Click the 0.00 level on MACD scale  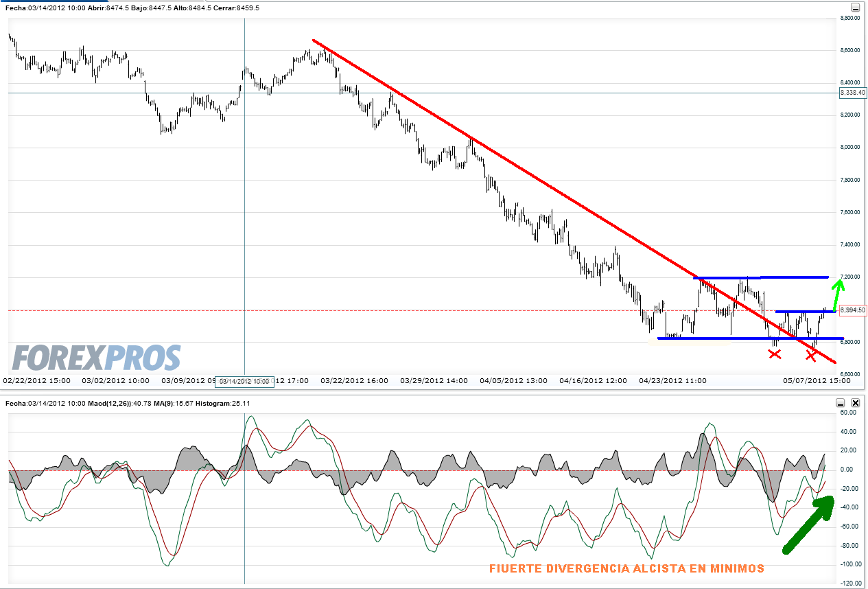click(849, 470)
